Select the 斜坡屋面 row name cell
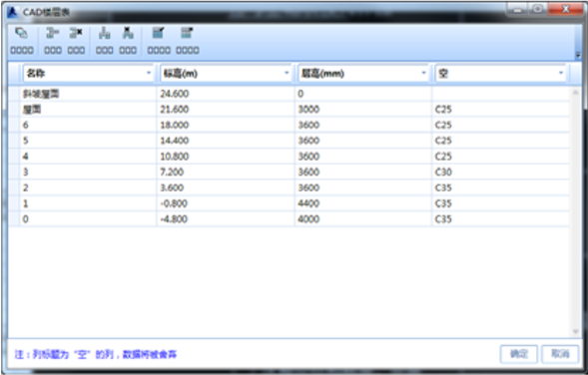 coord(88,94)
